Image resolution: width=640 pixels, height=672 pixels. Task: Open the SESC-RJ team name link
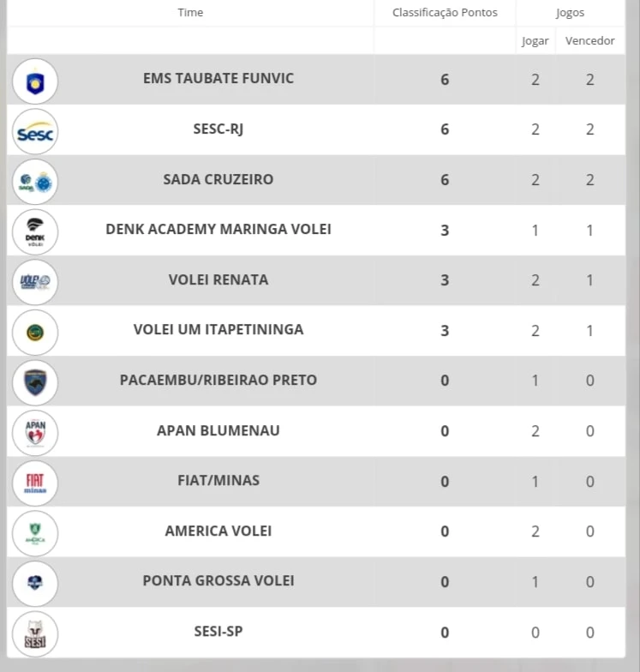[x=218, y=129]
